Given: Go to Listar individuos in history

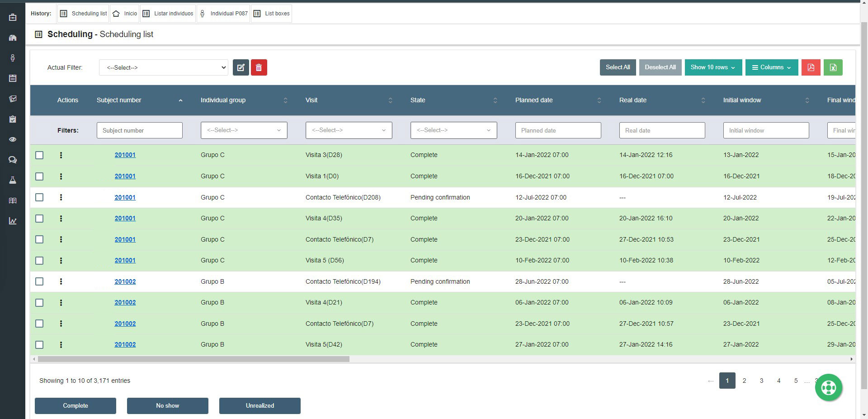Looking at the screenshot, I should click(168, 14).
